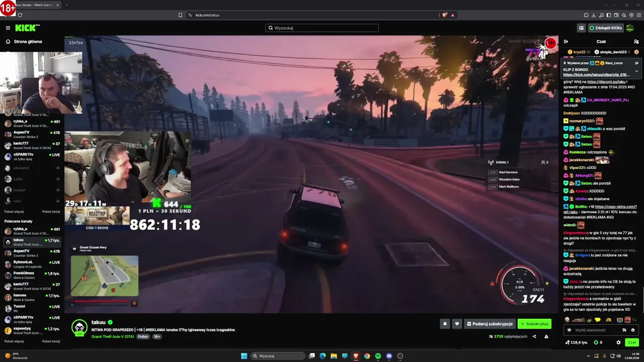Open the Grand Theft Auto V (GTA) category link
Viewport: 644px width, 362px height.
pos(113,336)
